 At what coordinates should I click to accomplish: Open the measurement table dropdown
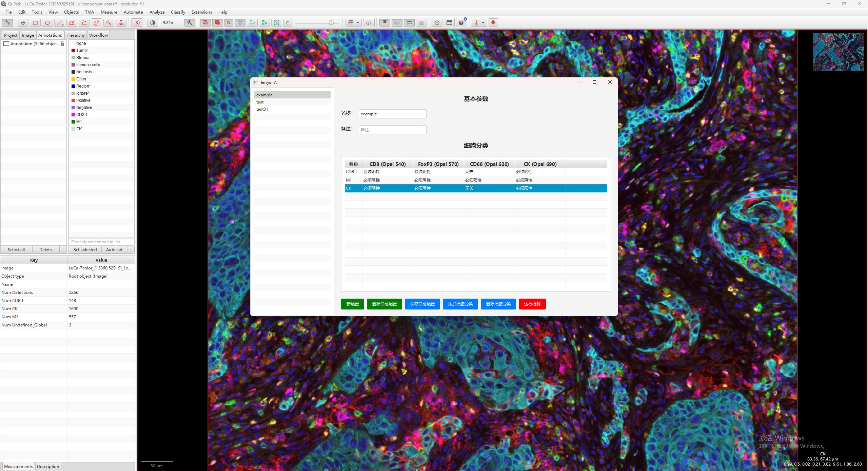pyautogui.click(x=354, y=23)
